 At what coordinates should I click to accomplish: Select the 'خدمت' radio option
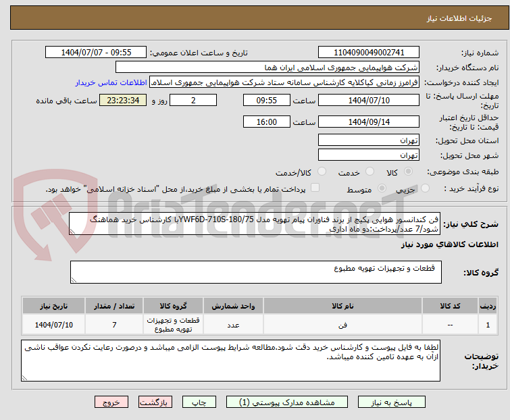coord(369,172)
